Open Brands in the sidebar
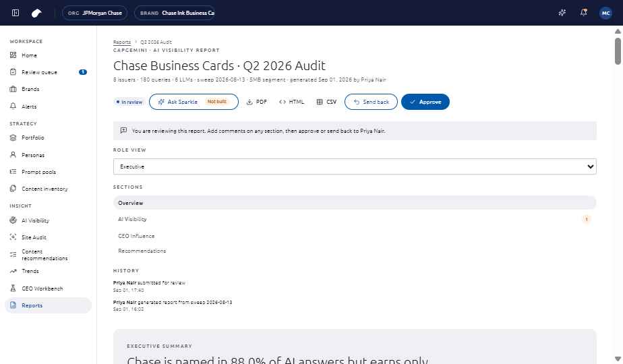Screen dimensions: 623x364 (49, 89)
